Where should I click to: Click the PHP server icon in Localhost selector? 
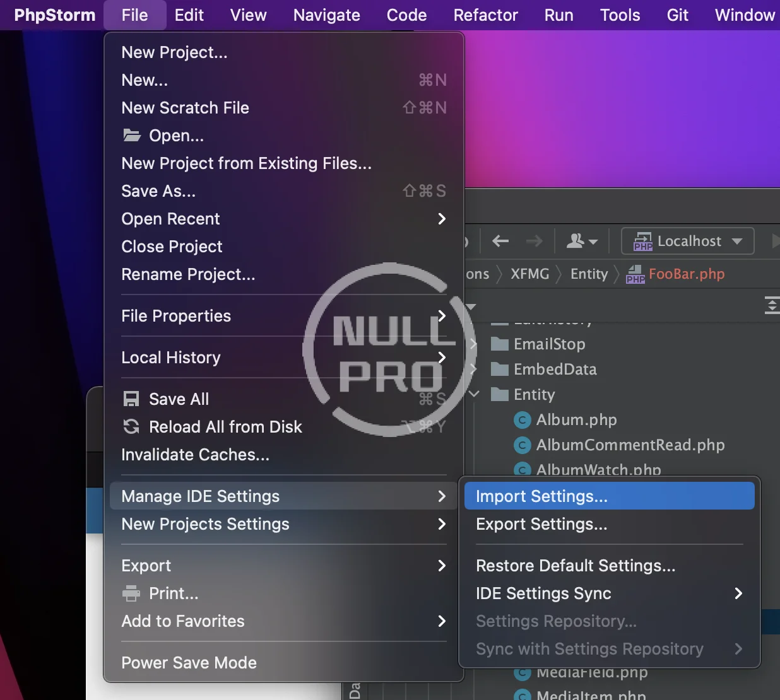click(x=643, y=242)
